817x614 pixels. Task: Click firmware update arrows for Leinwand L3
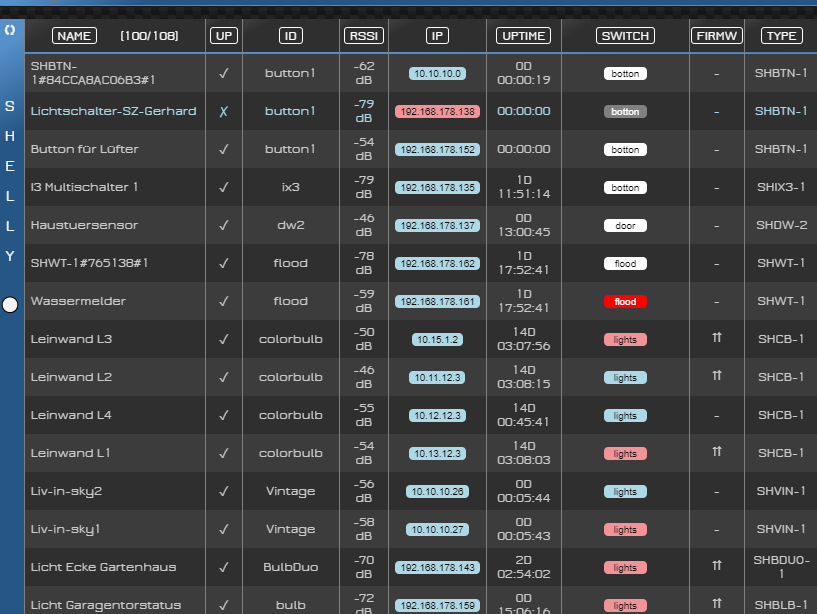point(716,339)
